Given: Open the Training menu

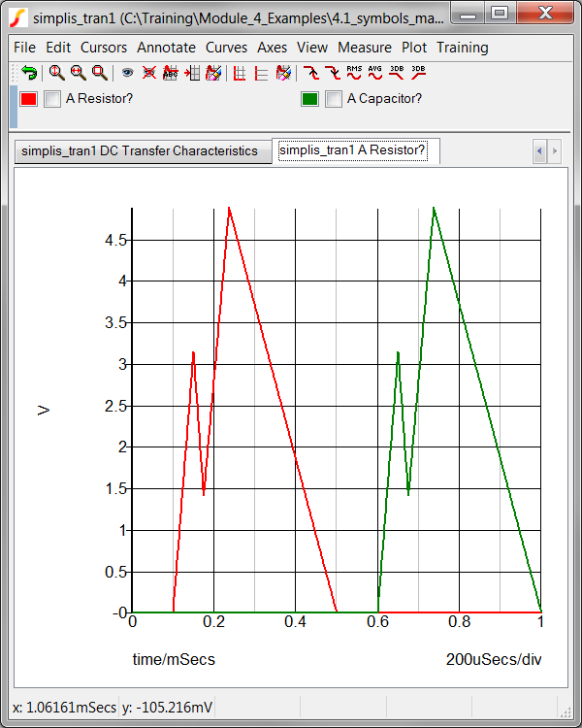Looking at the screenshot, I should (x=463, y=48).
